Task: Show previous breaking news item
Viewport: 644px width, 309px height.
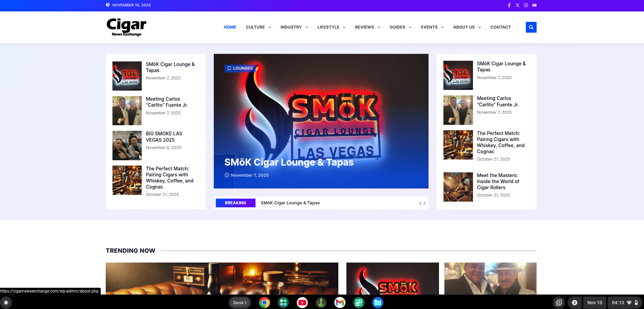Action: pyautogui.click(x=420, y=203)
